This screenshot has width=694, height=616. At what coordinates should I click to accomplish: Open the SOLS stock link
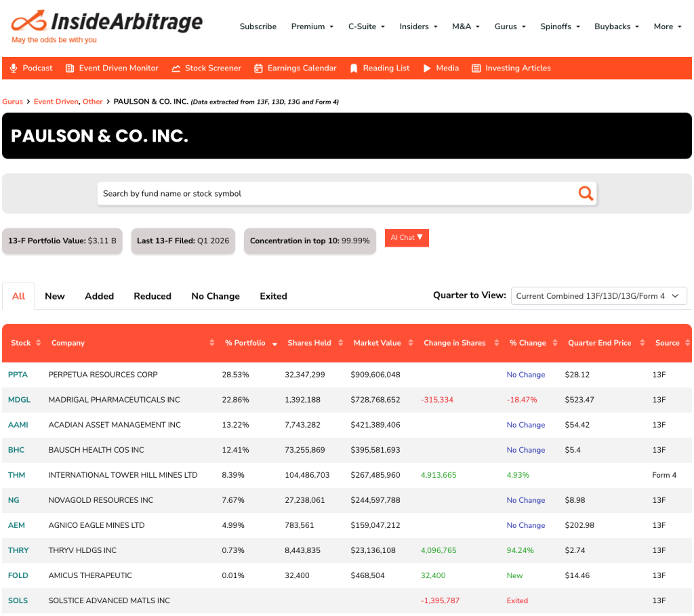tap(18, 600)
